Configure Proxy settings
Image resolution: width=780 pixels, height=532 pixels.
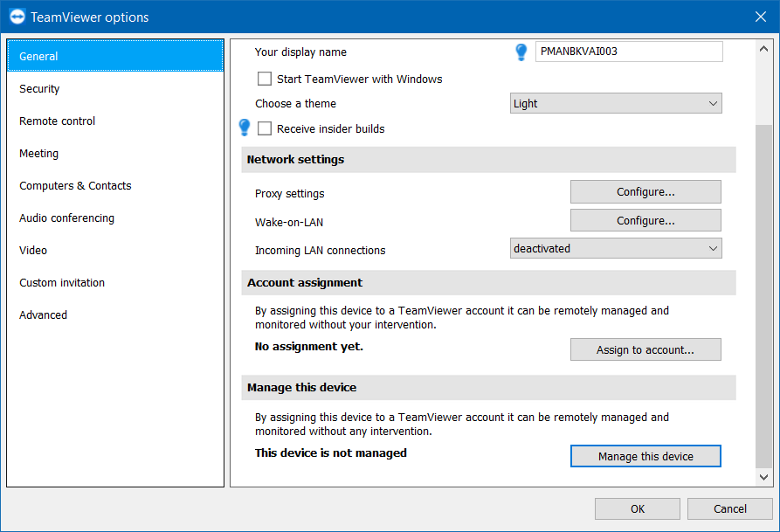point(645,191)
